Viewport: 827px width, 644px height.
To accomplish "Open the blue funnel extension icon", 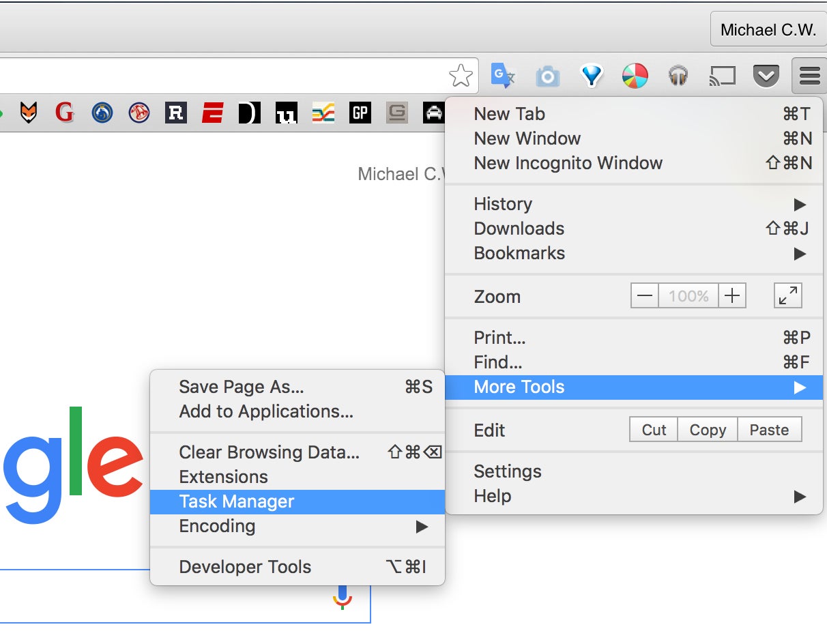I will (x=592, y=76).
